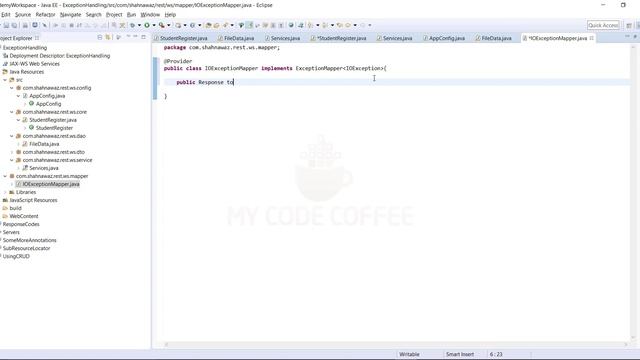Click the Open Type icon in toolbar
The width and height of the screenshot is (640, 360).
(209, 25)
